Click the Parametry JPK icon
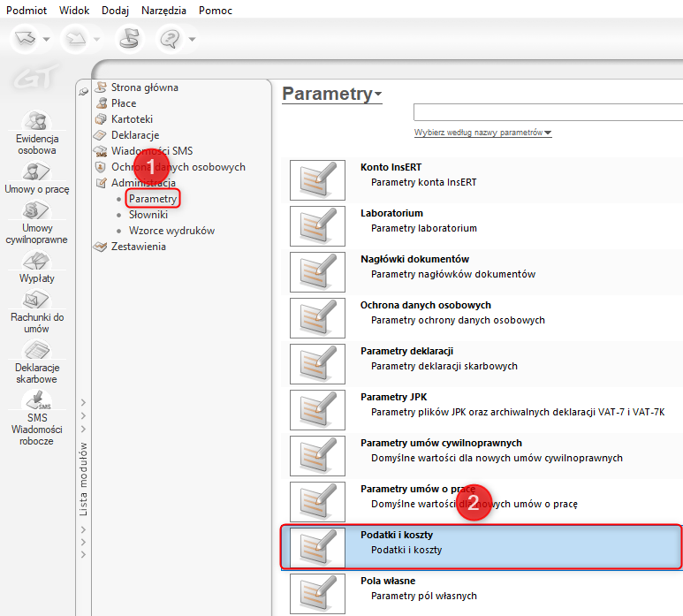 317,410
